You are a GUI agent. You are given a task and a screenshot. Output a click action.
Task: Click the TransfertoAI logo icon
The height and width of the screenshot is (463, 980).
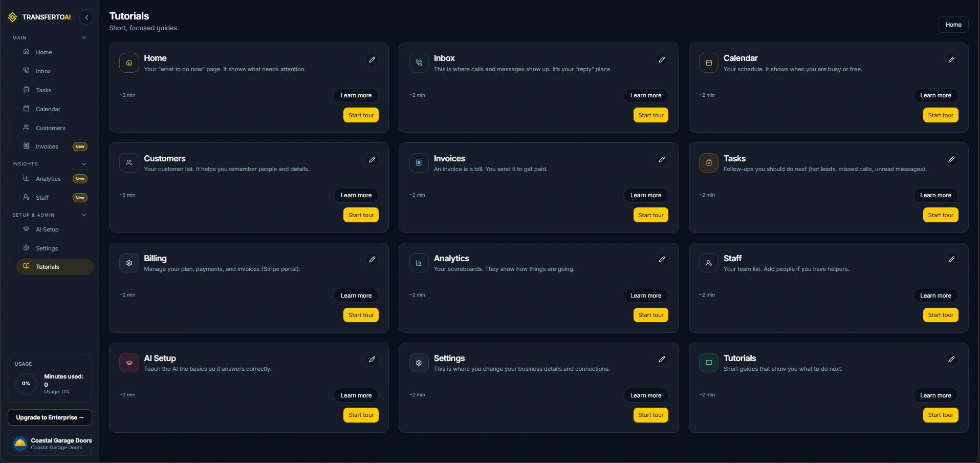(x=13, y=17)
